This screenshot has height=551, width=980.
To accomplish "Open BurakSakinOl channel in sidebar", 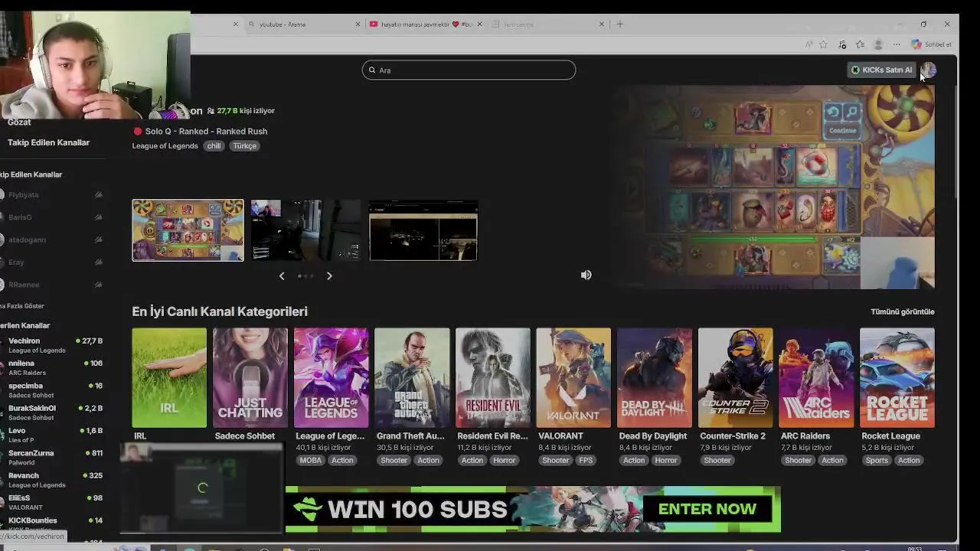I will pyautogui.click(x=52, y=412).
